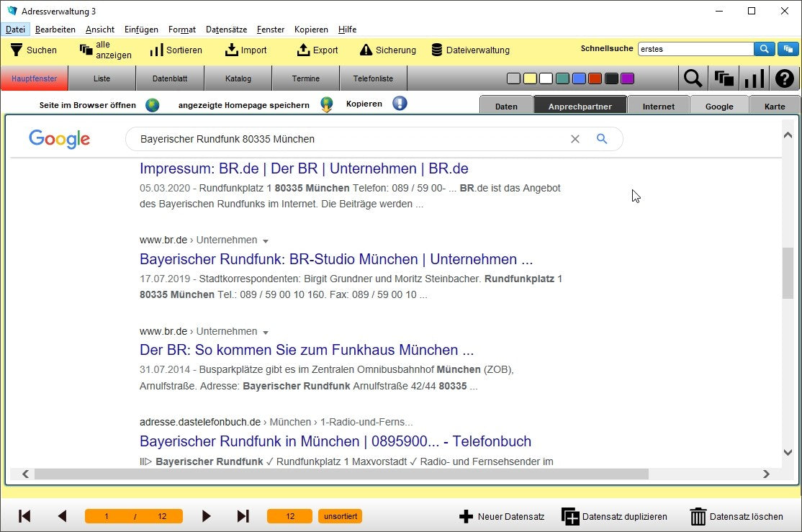Click the blue exclamation Kopieren icon

(400, 104)
